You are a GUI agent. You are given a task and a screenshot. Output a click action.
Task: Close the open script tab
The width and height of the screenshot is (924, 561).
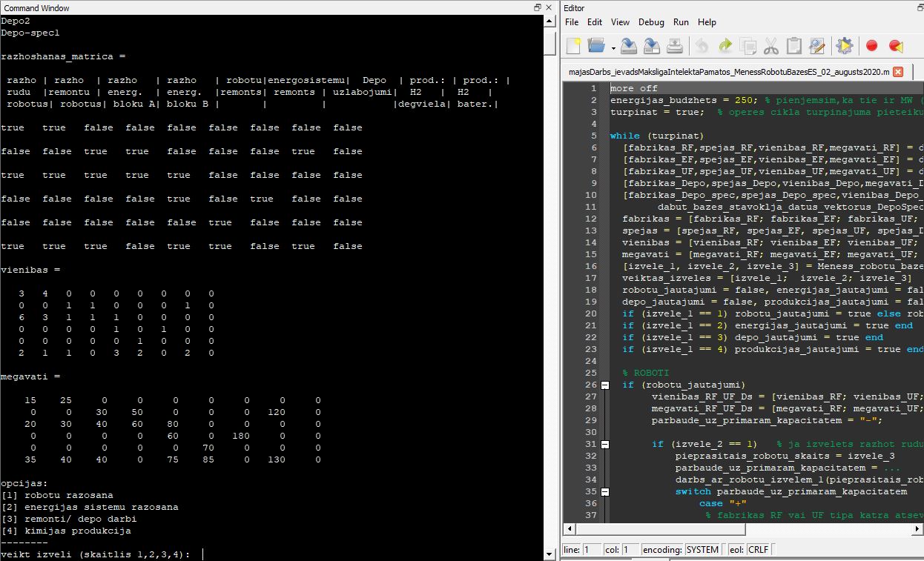tap(897, 73)
